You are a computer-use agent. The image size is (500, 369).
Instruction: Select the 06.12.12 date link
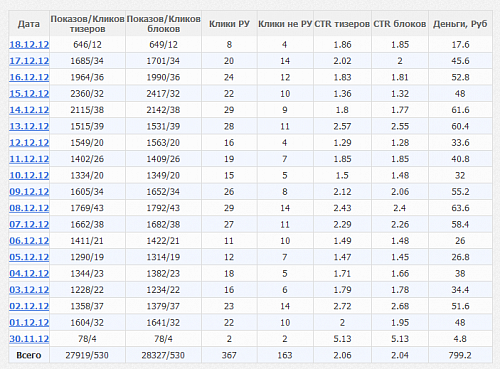tap(29, 241)
